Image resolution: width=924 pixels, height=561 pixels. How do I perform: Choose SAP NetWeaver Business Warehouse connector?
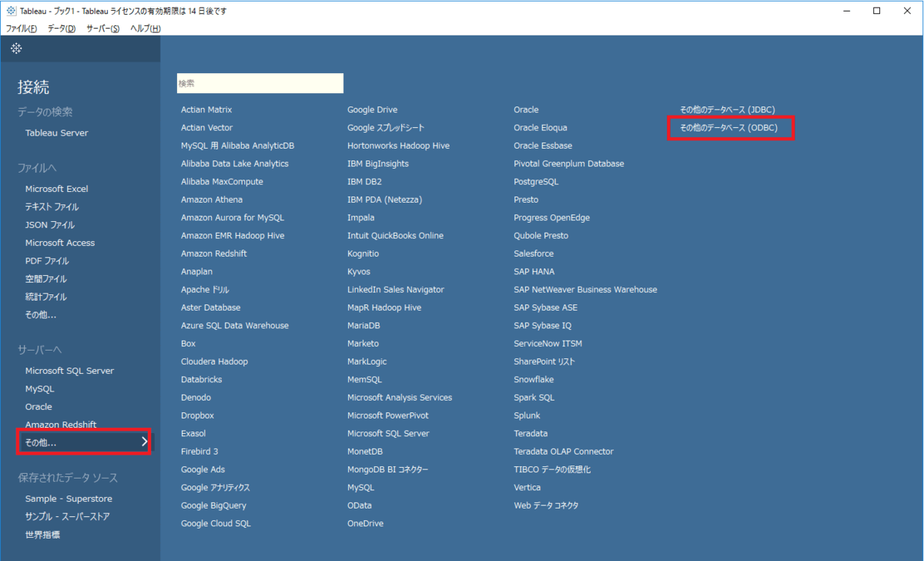coord(585,290)
